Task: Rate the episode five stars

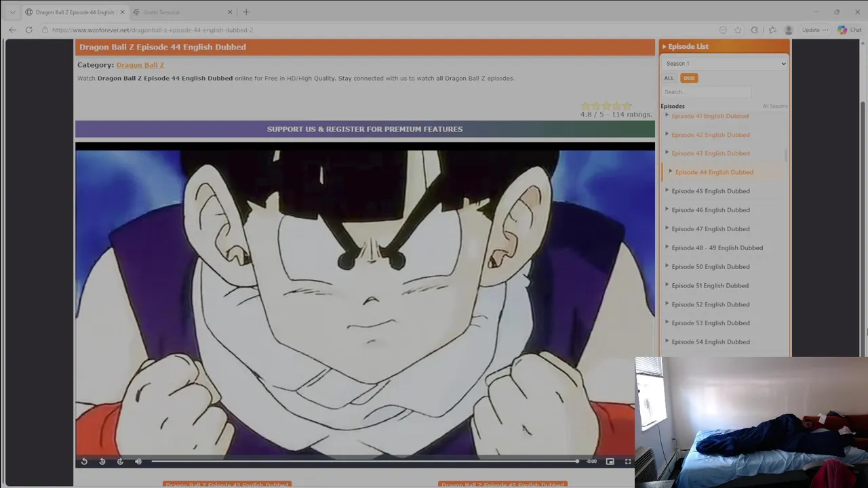Action: point(627,106)
